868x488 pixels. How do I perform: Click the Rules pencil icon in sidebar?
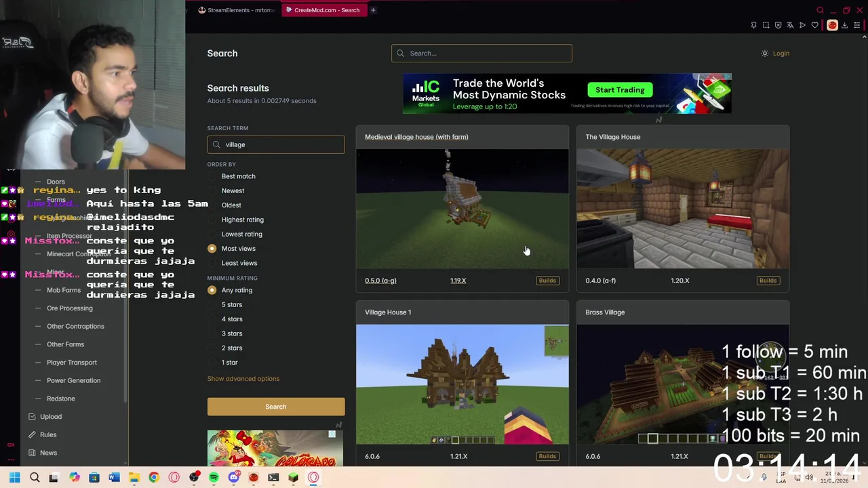coord(32,434)
